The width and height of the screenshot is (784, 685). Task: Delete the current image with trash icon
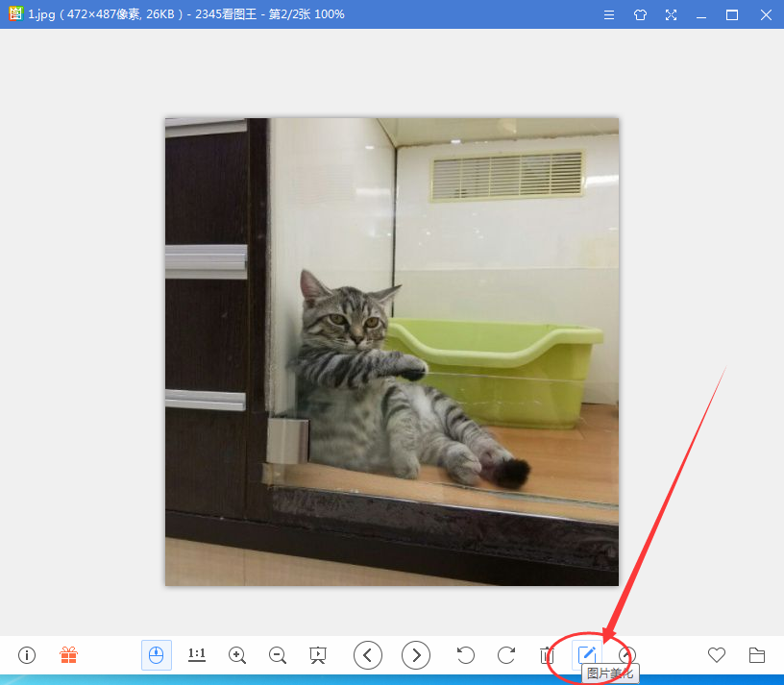(x=547, y=655)
